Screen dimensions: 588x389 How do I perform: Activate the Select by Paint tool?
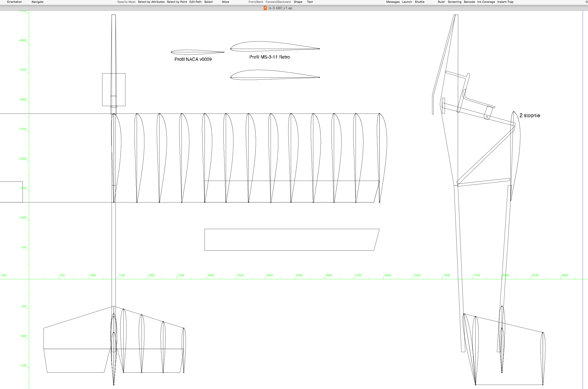(x=177, y=2)
